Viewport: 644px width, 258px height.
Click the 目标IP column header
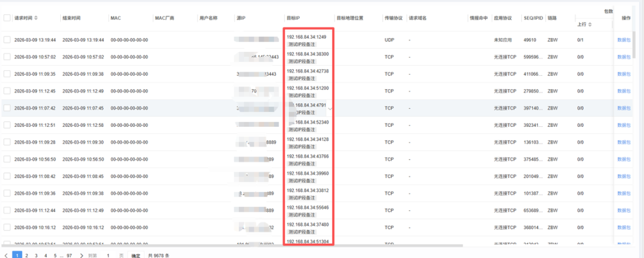coord(292,18)
